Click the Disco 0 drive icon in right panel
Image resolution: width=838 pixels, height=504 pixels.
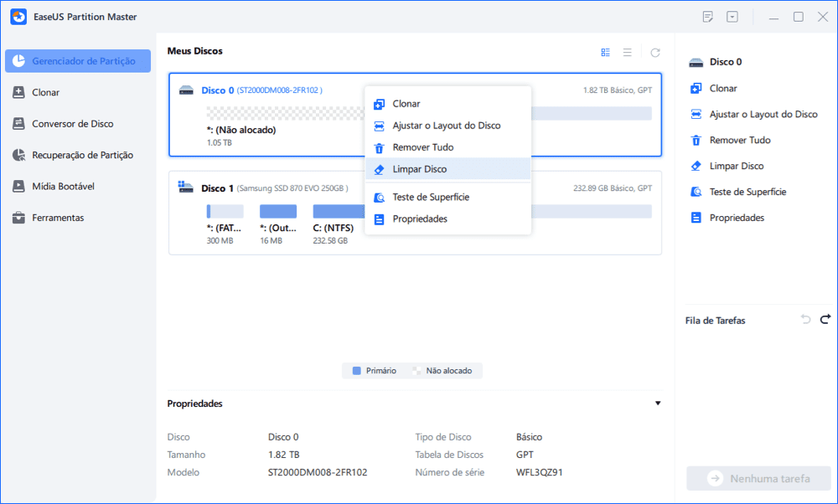click(x=696, y=63)
